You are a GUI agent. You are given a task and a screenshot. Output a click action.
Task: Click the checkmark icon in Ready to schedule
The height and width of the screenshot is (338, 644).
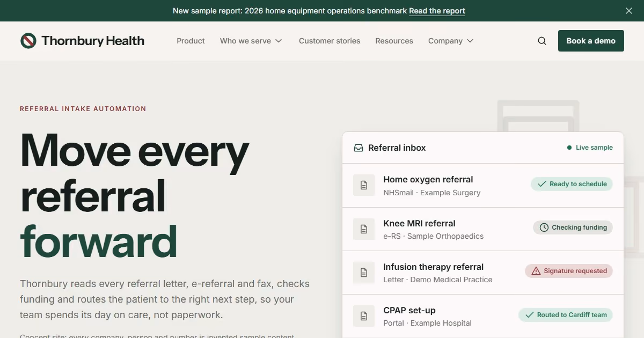542,184
